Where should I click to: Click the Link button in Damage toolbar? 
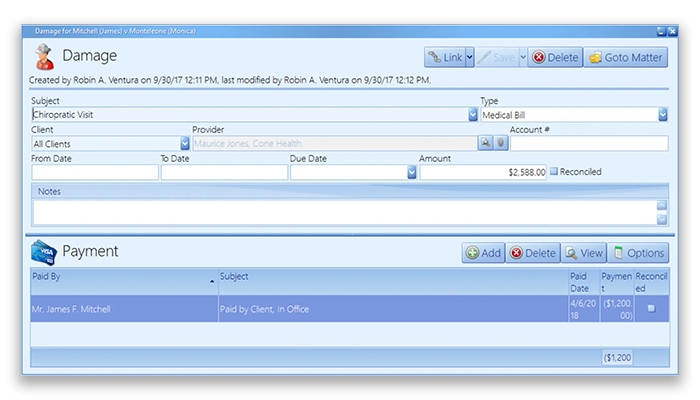[444, 58]
